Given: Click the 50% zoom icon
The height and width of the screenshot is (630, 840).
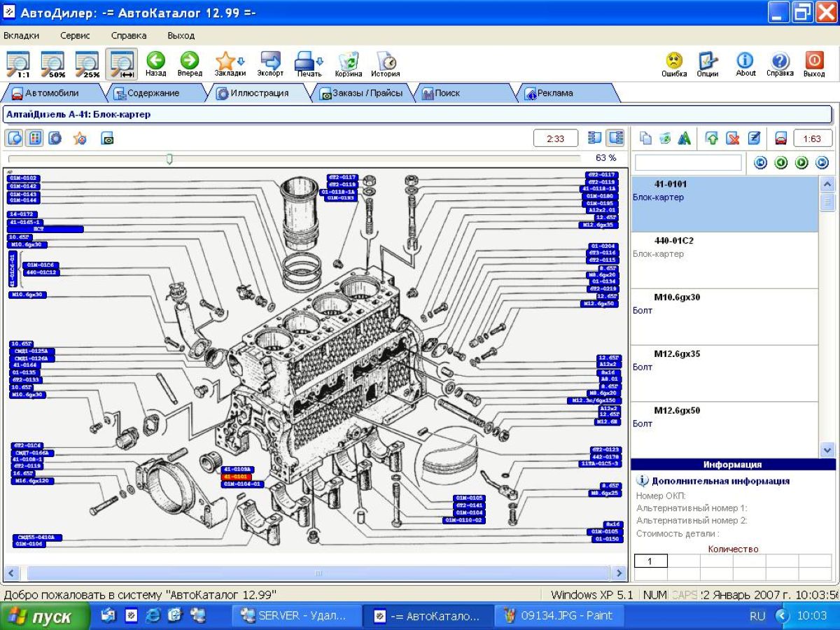Looking at the screenshot, I should click(52, 64).
